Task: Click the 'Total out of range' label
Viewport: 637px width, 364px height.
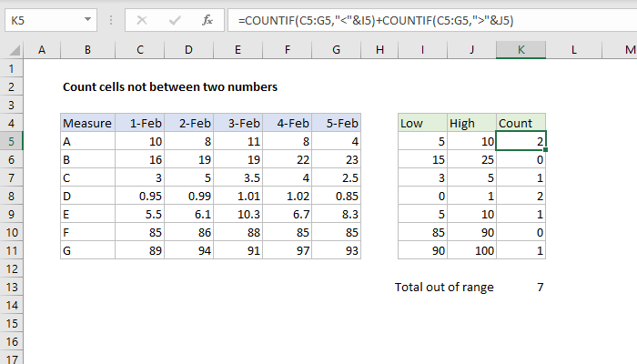Action: click(x=444, y=288)
